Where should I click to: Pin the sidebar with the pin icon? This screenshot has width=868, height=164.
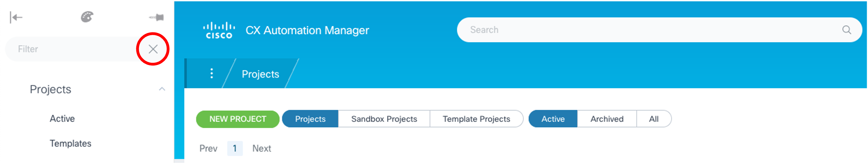[157, 17]
